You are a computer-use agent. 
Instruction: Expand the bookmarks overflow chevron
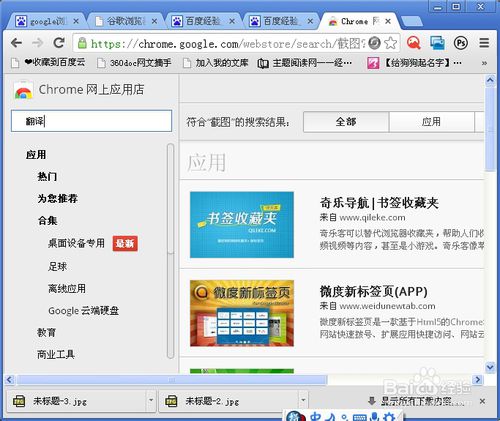click(484, 63)
